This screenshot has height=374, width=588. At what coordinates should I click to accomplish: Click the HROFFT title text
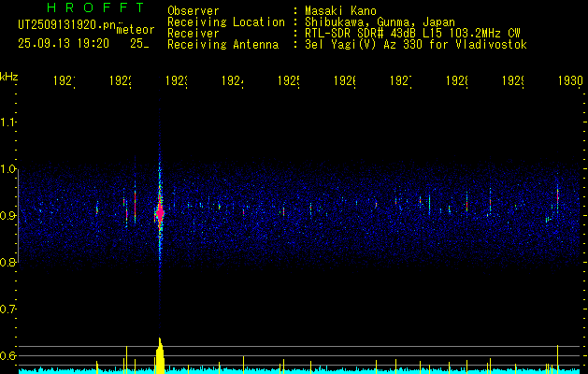(x=95, y=7)
